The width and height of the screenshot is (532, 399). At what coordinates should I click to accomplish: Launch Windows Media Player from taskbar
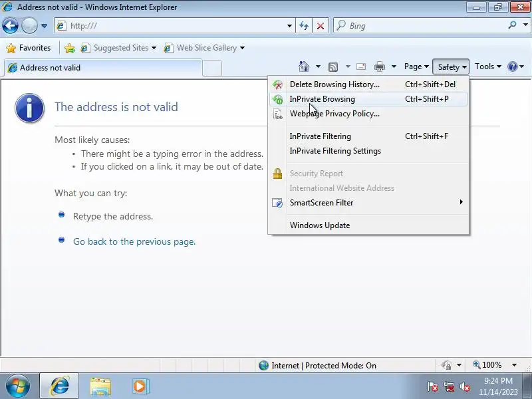coord(140,386)
